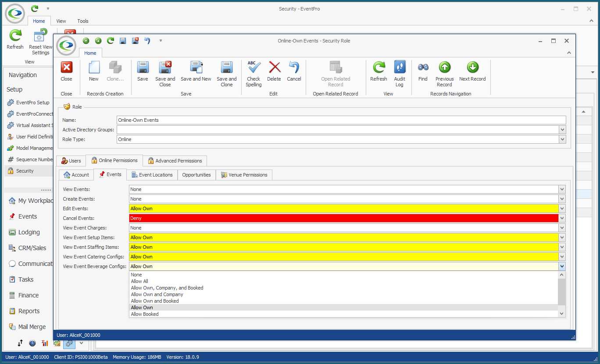Open the Edit Events dropdown arrow

click(x=562, y=209)
